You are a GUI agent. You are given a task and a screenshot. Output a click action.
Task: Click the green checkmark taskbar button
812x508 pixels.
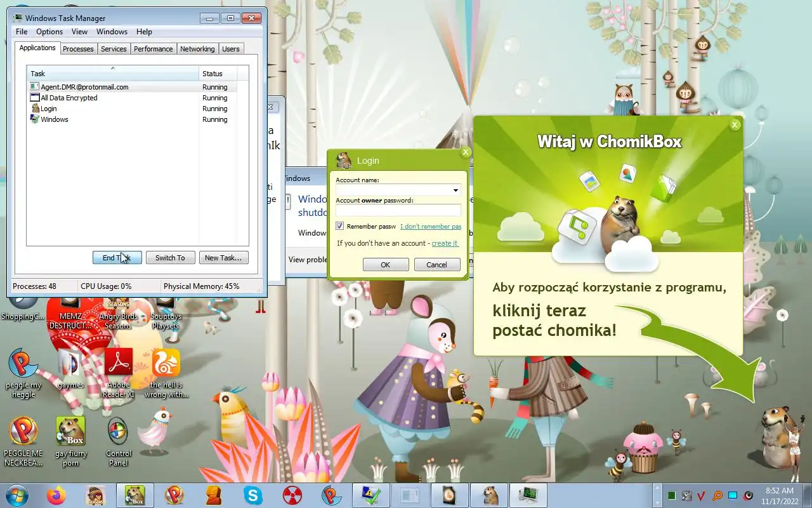371,495
